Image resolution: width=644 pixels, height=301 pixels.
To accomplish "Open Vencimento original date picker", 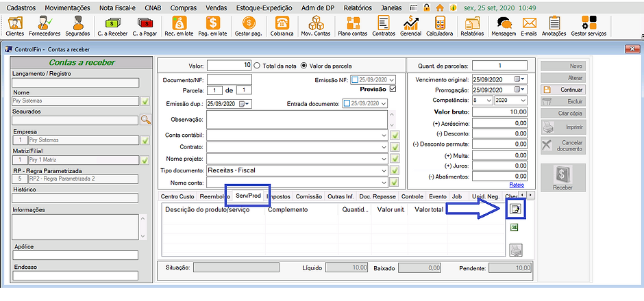I will coord(520,79).
